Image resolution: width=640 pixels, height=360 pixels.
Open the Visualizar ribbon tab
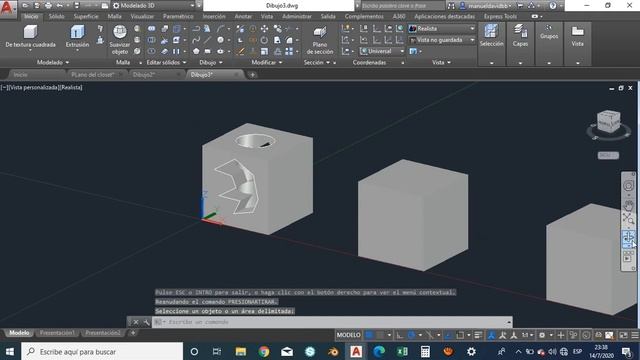[142, 16]
